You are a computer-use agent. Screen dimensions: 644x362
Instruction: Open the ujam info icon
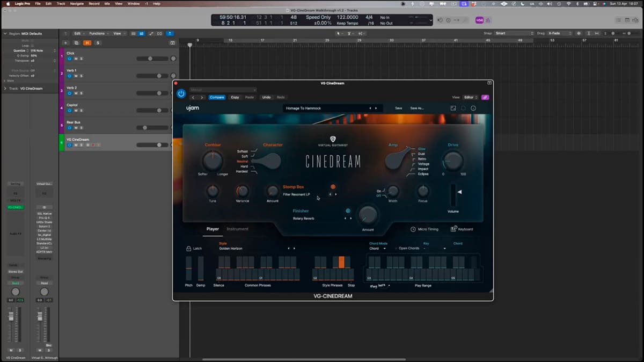(x=473, y=108)
